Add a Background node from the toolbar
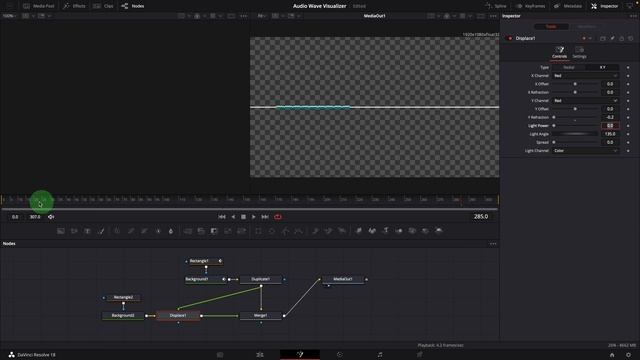 coord(60,231)
